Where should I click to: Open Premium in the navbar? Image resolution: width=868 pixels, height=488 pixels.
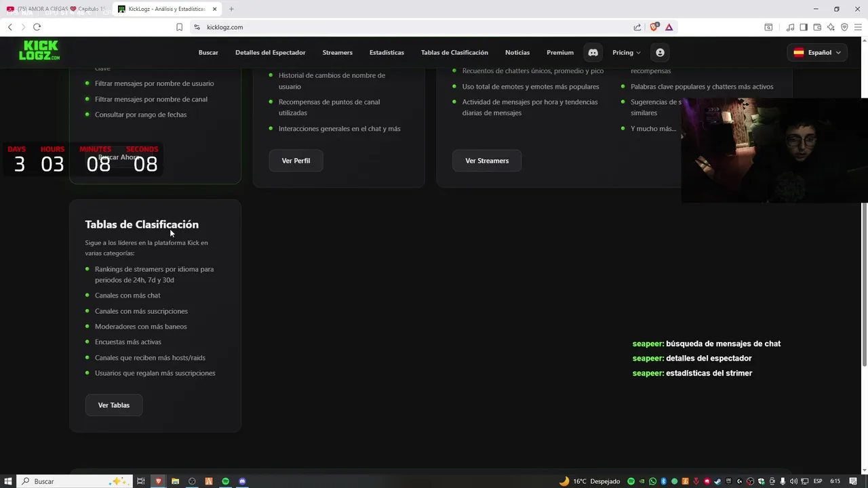[x=560, y=52]
